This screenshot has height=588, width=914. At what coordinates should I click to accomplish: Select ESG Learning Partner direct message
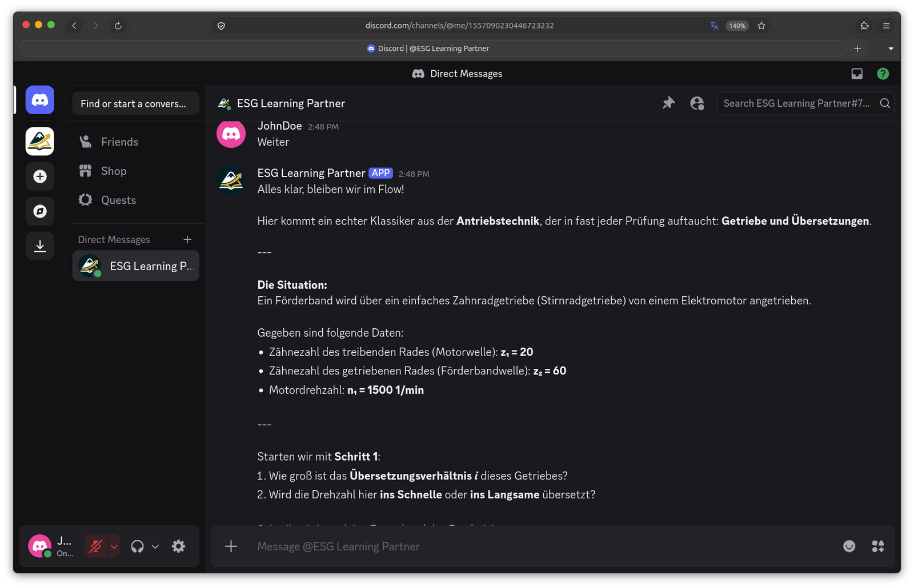[135, 266]
